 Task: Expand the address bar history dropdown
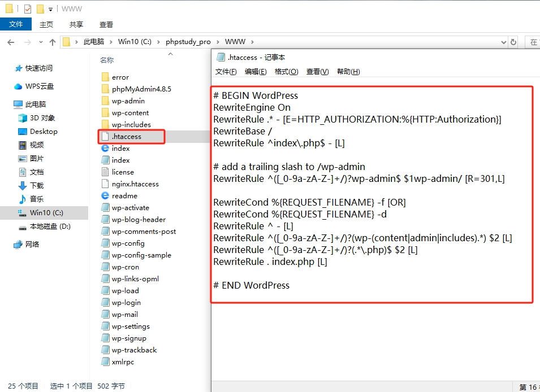pyautogui.click(x=503, y=42)
